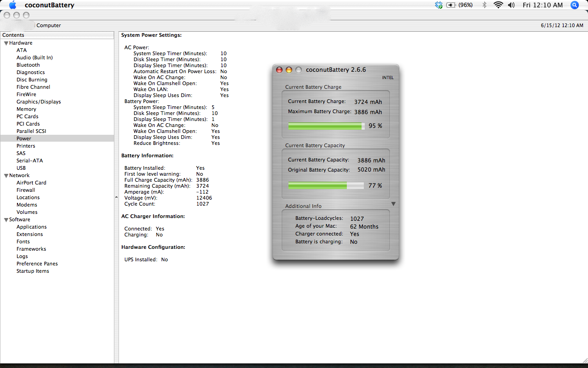Select Firewall under Network
This screenshot has height=368, width=588.
point(26,190)
